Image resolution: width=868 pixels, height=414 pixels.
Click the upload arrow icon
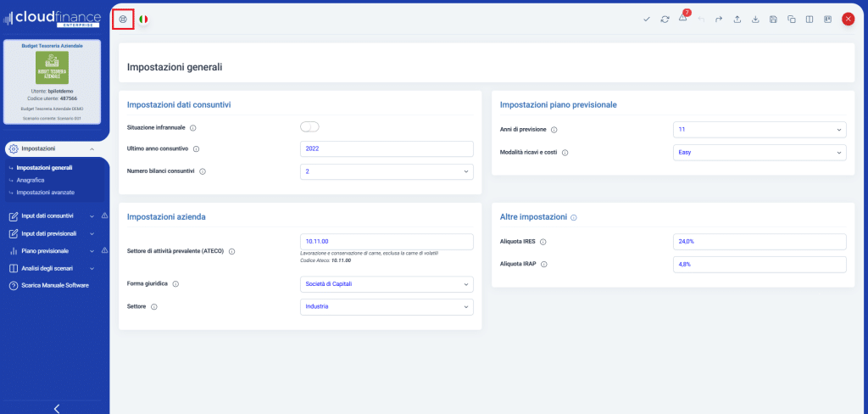click(737, 19)
